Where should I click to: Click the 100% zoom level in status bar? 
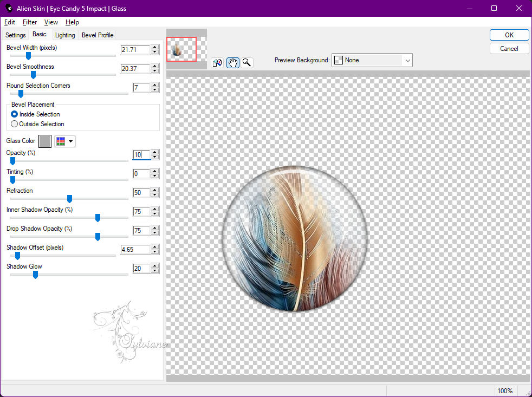(x=504, y=391)
